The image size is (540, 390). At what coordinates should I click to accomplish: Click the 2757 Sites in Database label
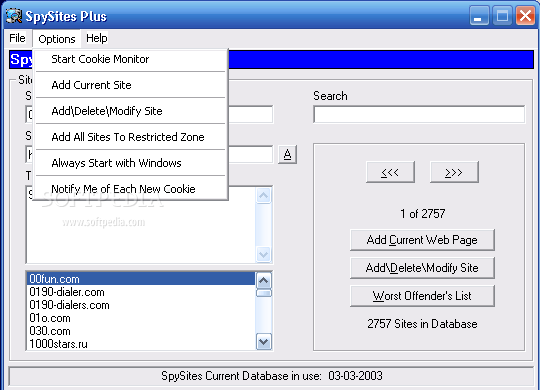pos(422,324)
